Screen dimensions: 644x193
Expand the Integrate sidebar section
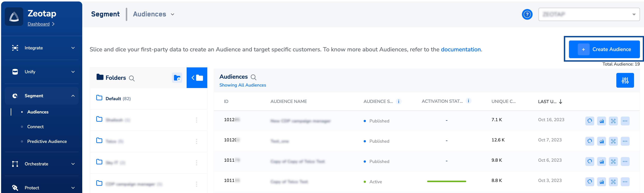[x=41, y=48]
